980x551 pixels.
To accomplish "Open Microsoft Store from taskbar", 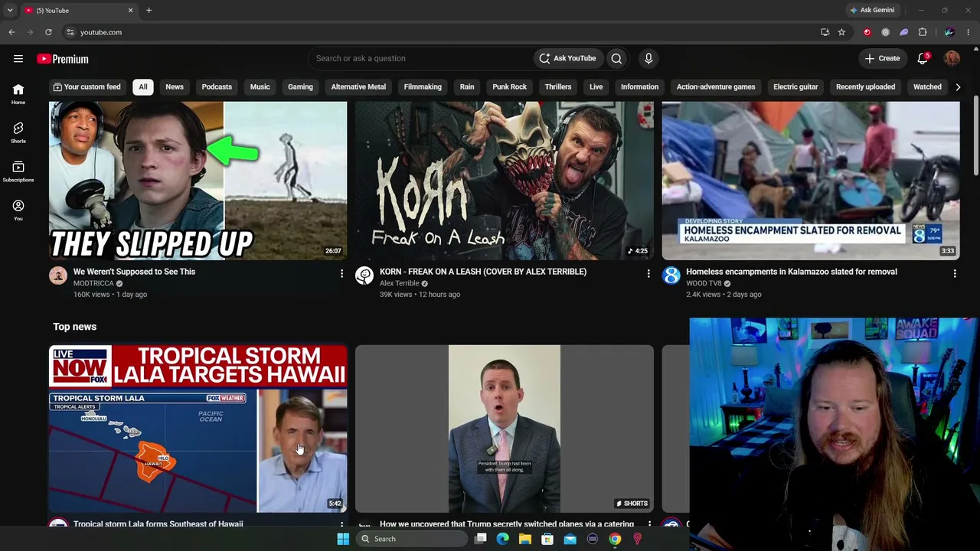I will click(547, 539).
